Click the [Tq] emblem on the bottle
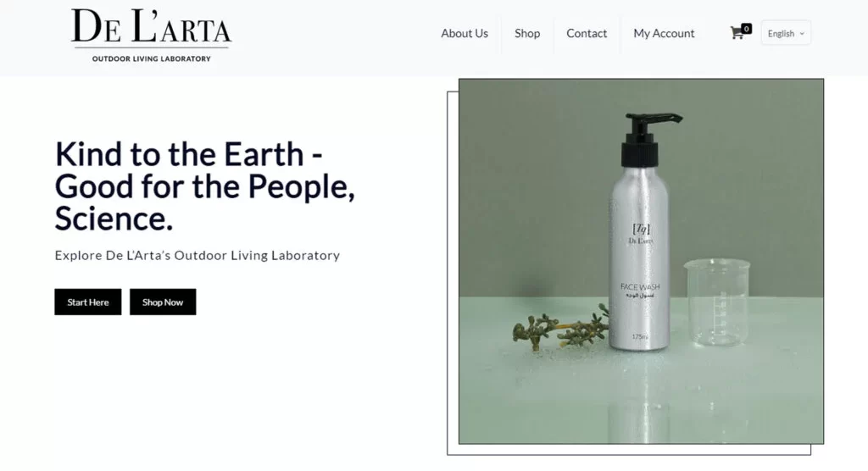This screenshot has width=868, height=471. click(x=641, y=228)
